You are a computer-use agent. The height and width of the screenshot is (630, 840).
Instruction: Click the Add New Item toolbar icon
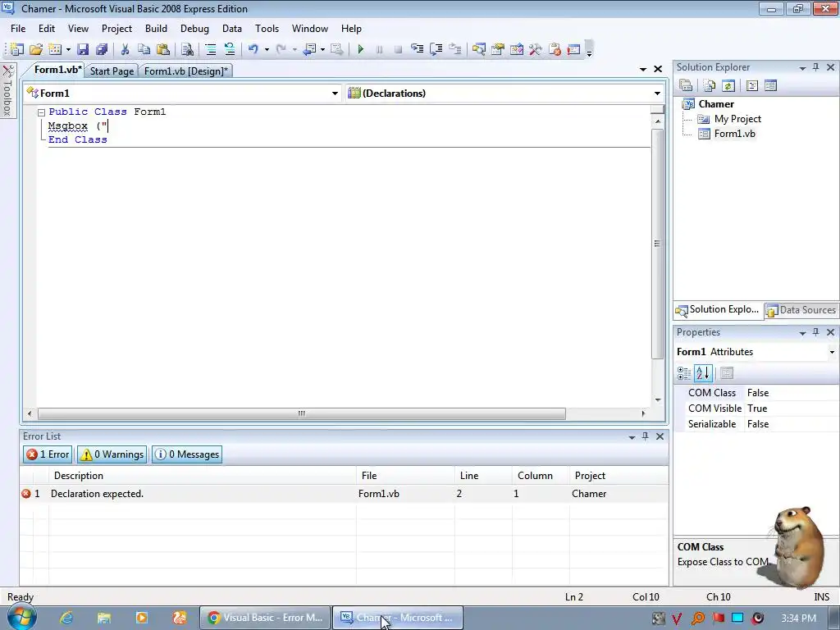(x=55, y=49)
